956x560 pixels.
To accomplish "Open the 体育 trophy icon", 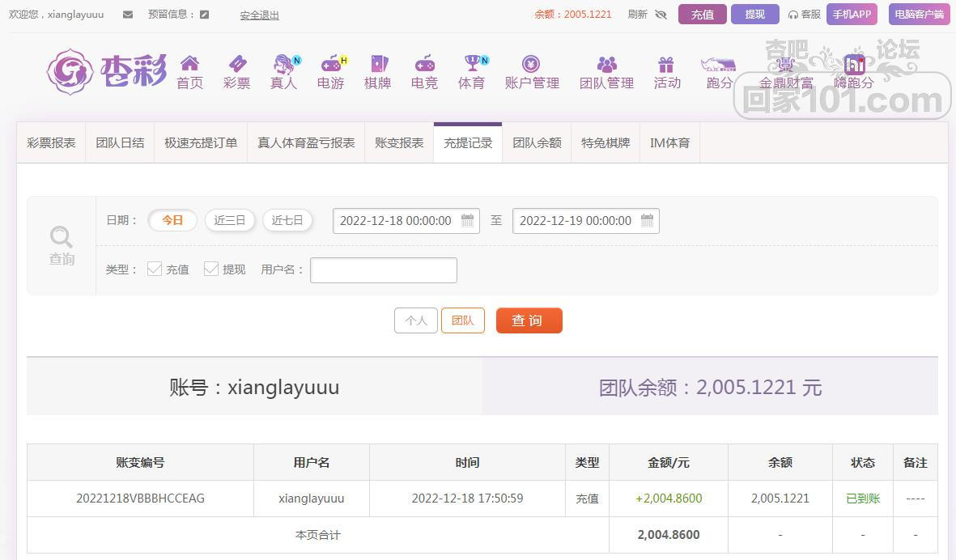I will 474,63.
